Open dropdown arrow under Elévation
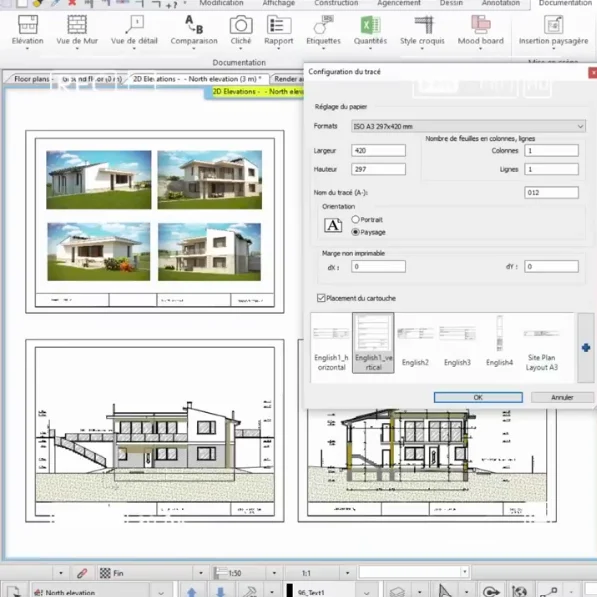 [x=27, y=49]
